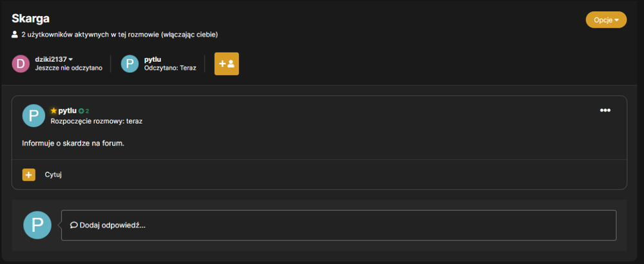644x264 pixels.
Task: Click the Dodaj odpowiedź reply field
Action: 339,225
